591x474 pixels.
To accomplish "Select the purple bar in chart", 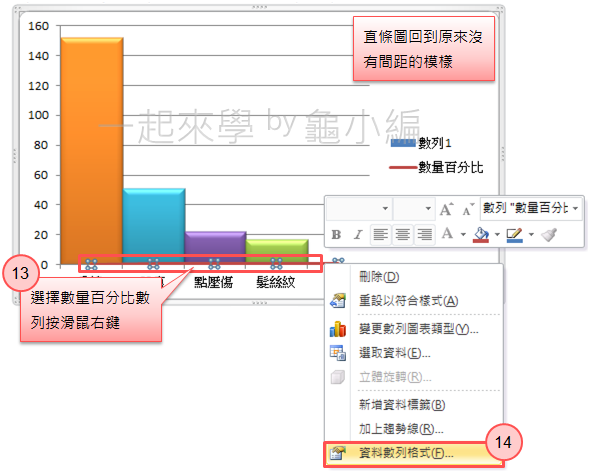I will (x=215, y=246).
